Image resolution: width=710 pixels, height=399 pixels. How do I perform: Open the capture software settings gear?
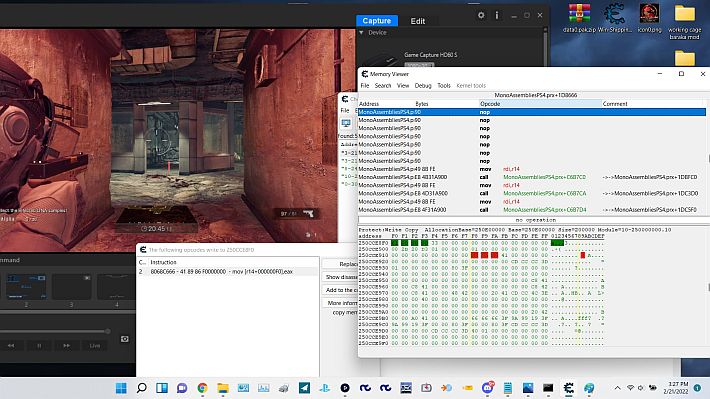pos(481,15)
